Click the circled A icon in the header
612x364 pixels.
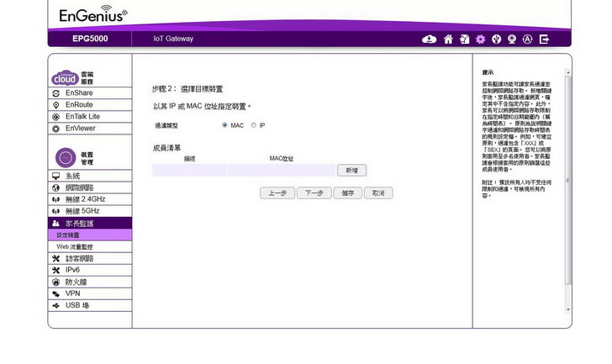528,39
